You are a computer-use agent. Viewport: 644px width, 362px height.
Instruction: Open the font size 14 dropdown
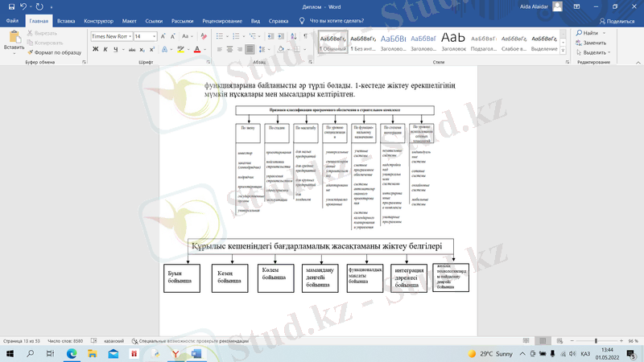tap(154, 36)
